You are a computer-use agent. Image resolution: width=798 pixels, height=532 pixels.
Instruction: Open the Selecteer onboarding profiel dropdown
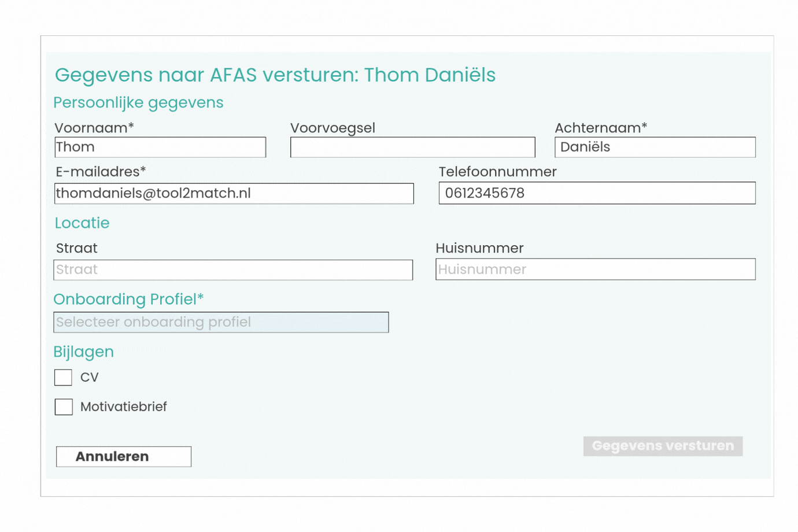pos(221,323)
